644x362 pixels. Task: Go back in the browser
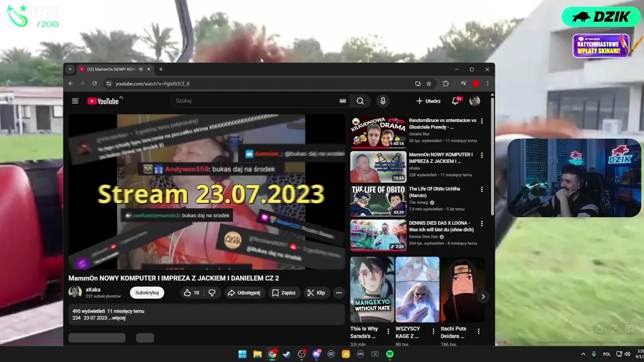(x=70, y=83)
